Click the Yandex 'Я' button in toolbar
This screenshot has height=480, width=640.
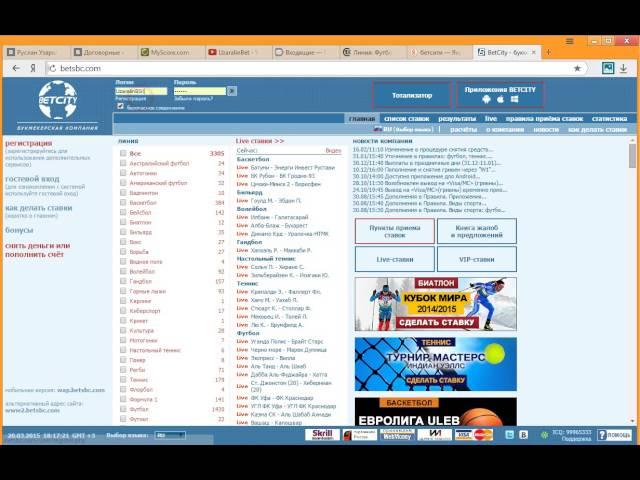(33, 69)
